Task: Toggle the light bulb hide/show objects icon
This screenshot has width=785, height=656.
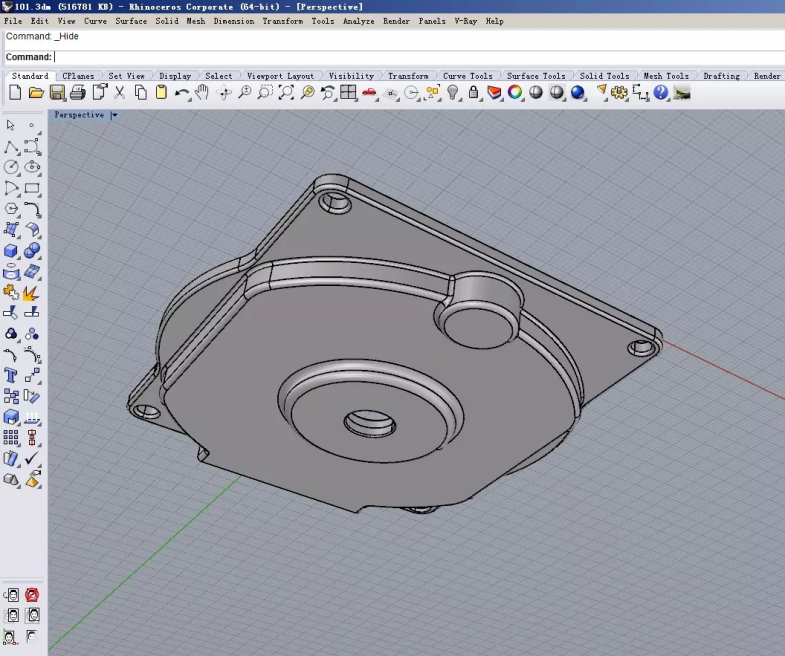Action: tap(453, 93)
